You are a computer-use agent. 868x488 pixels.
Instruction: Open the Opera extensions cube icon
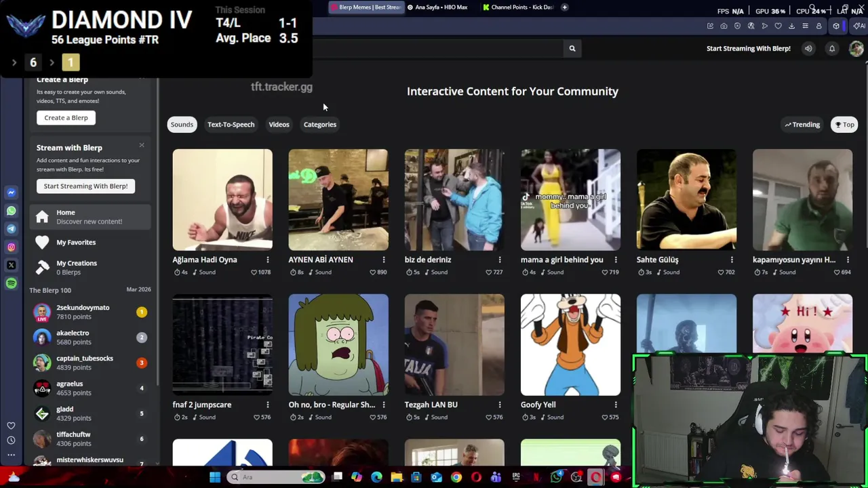[836, 26]
